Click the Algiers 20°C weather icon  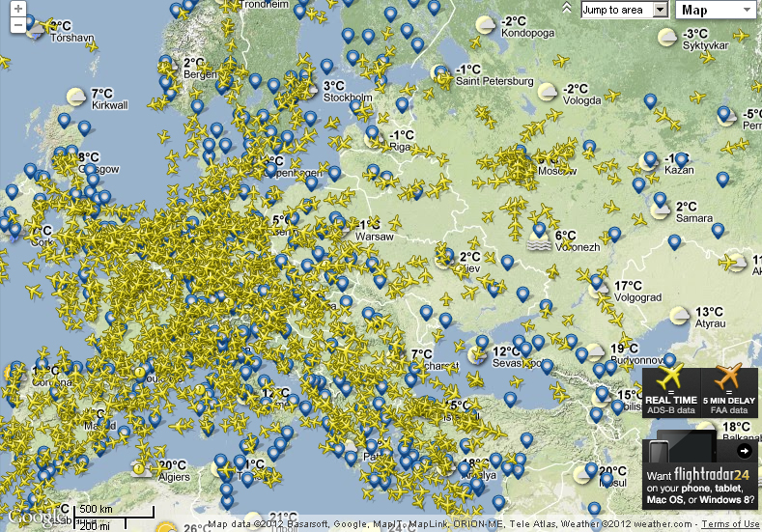142,469
